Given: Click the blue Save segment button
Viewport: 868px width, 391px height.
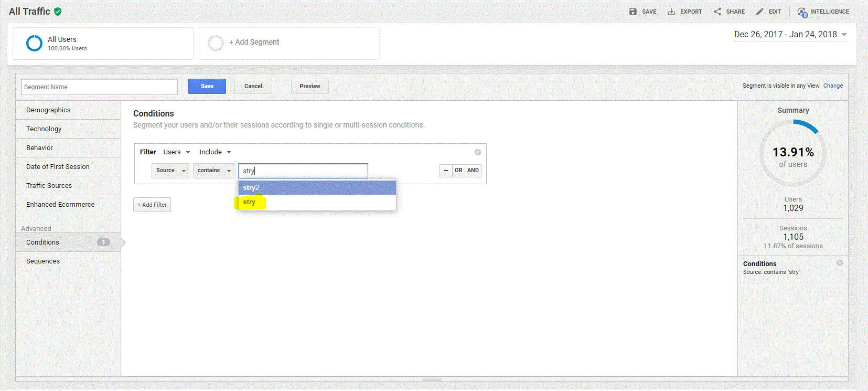Looking at the screenshot, I should pos(207,87).
